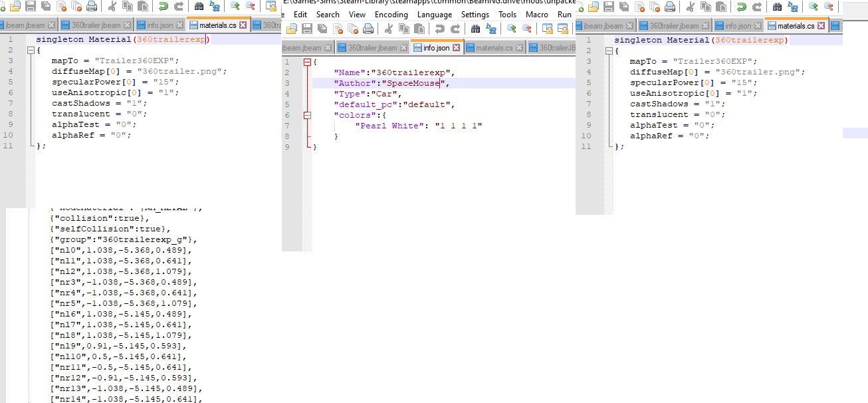Image resolution: width=868 pixels, height=403 pixels.
Task: Click Zoom Out icon in left window
Action: [x=251, y=6]
